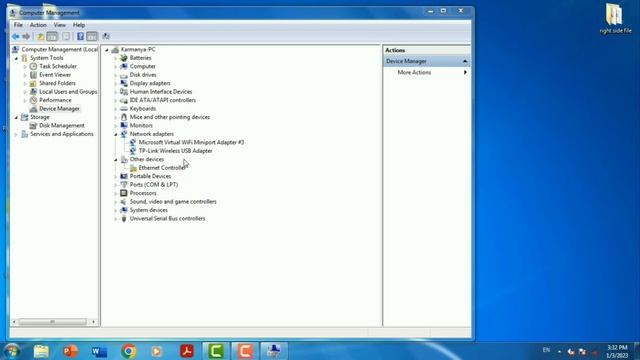Viewport: 640px width, 360px height.
Task: Select Ports (COM & LPT) category
Action: pyautogui.click(x=153, y=184)
